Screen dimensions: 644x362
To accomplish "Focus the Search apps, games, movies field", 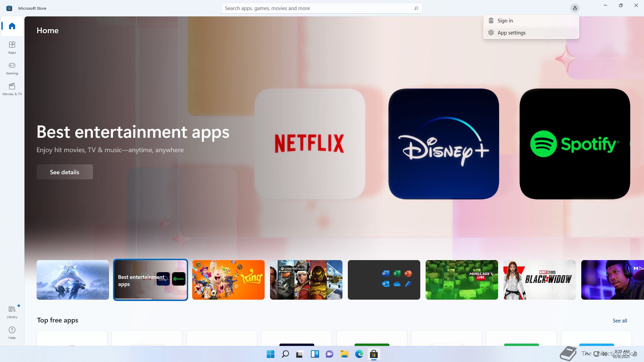I will [x=322, y=8].
